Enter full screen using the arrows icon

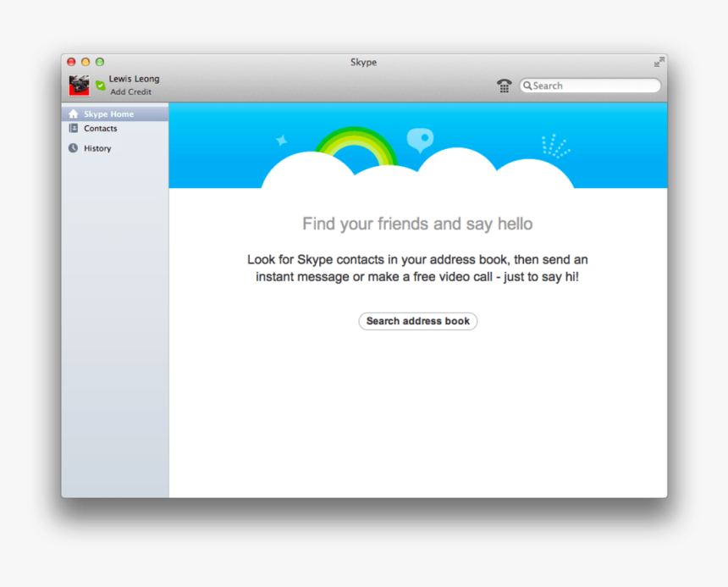(659, 62)
